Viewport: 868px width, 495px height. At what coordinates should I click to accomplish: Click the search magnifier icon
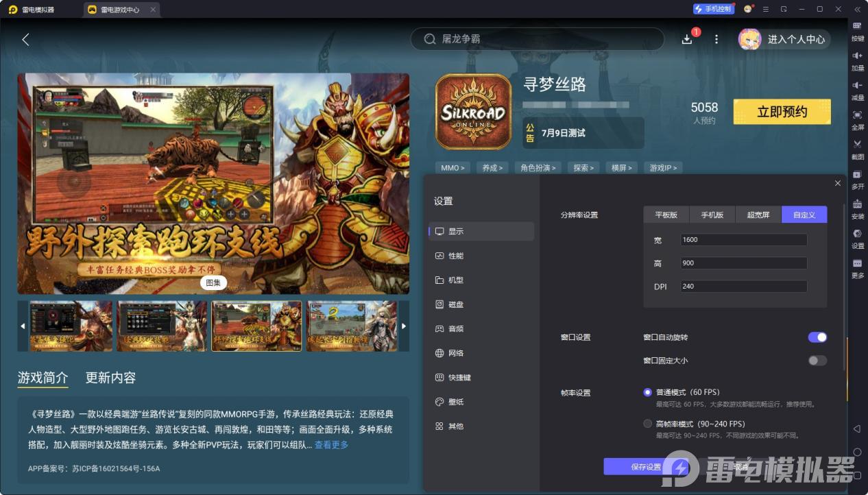click(x=430, y=39)
